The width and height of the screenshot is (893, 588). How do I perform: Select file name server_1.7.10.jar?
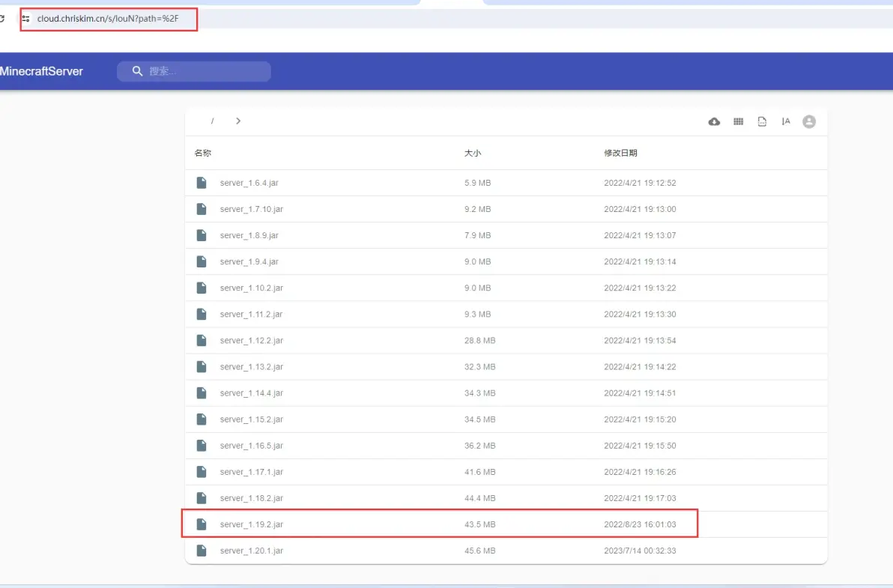(251, 209)
